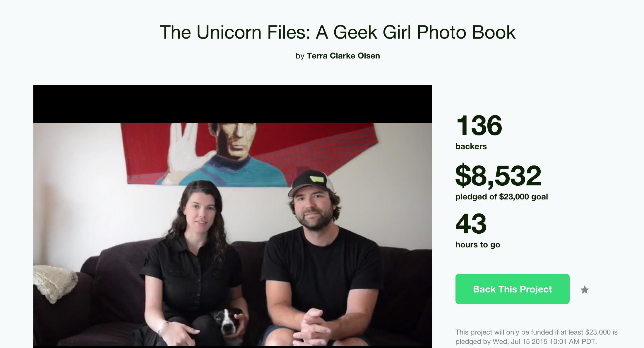Click the funding deadline notice text
The image size is (644, 348).
tap(536, 337)
